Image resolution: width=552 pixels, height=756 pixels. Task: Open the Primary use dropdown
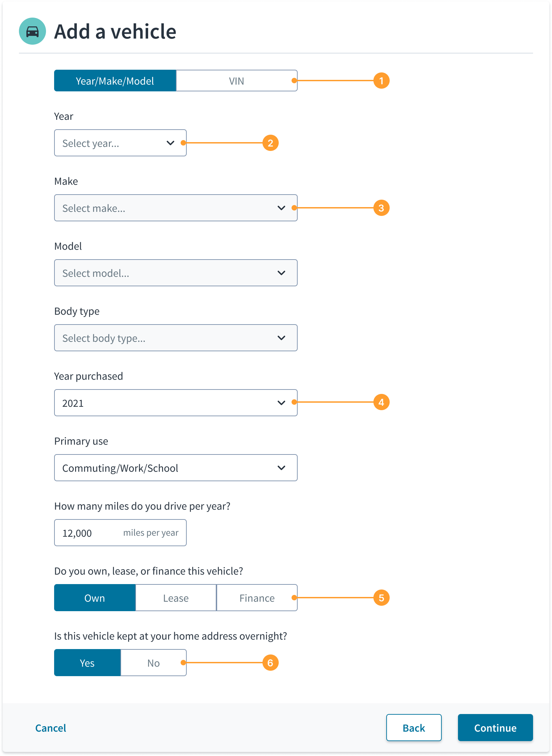pos(176,468)
